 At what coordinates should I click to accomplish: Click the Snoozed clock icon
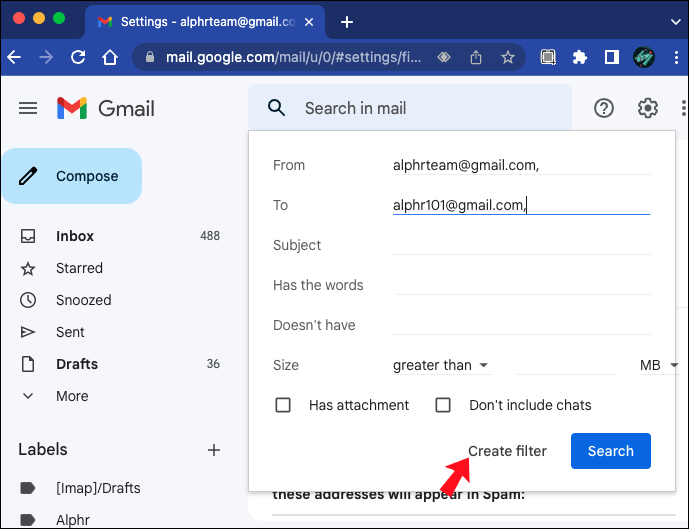[28, 300]
